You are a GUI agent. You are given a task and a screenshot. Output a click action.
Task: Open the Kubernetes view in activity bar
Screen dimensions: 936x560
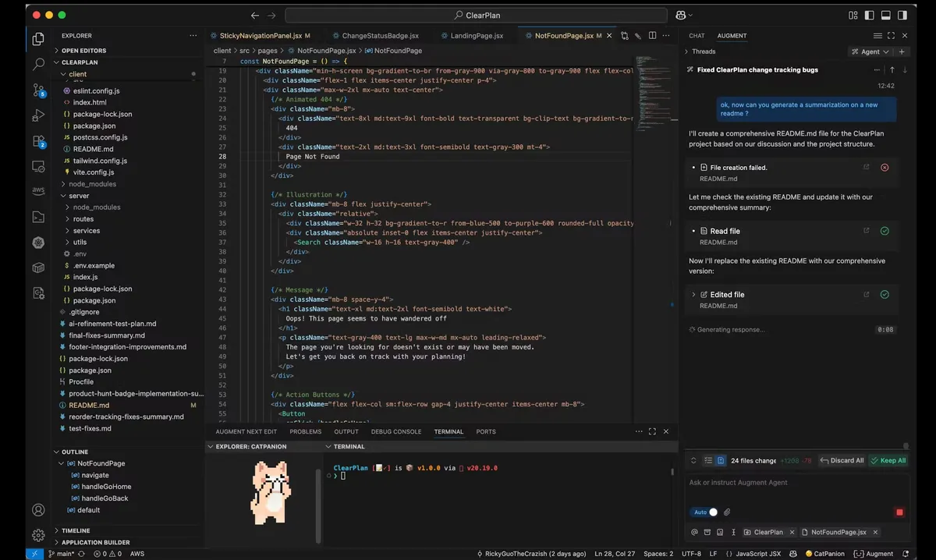click(x=38, y=242)
